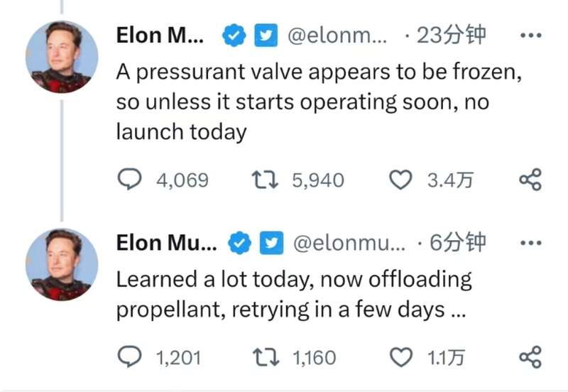Viewport: 568px width, 392px height.
Task: Retweet the offloading propellant tweet
Action: [266, 357]
